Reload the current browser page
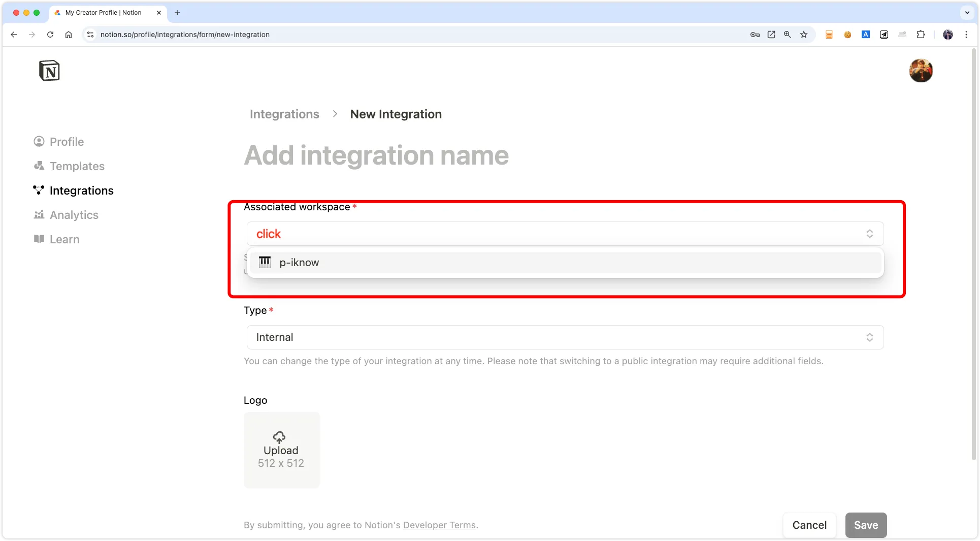Screen dimensions: 980x541 pos(50,35)
